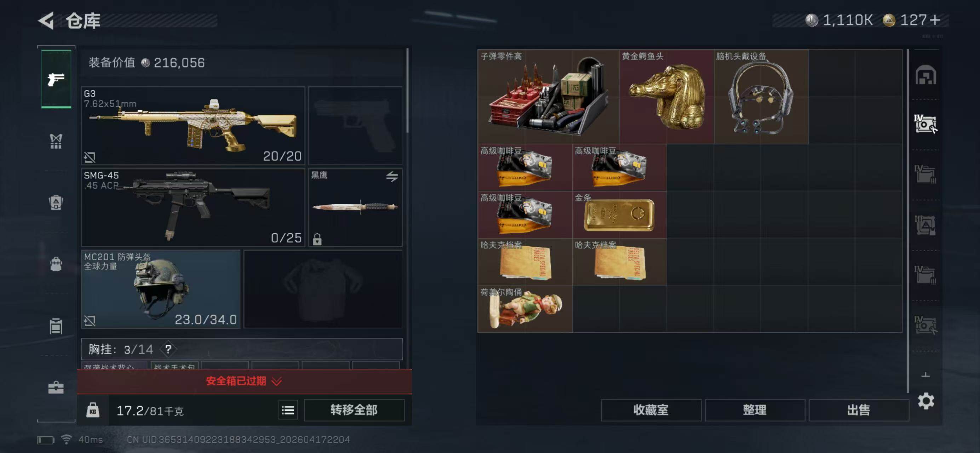Click the 转移全部 button
The width and height of the screenshot is (980, 453).
click(354, 410)
